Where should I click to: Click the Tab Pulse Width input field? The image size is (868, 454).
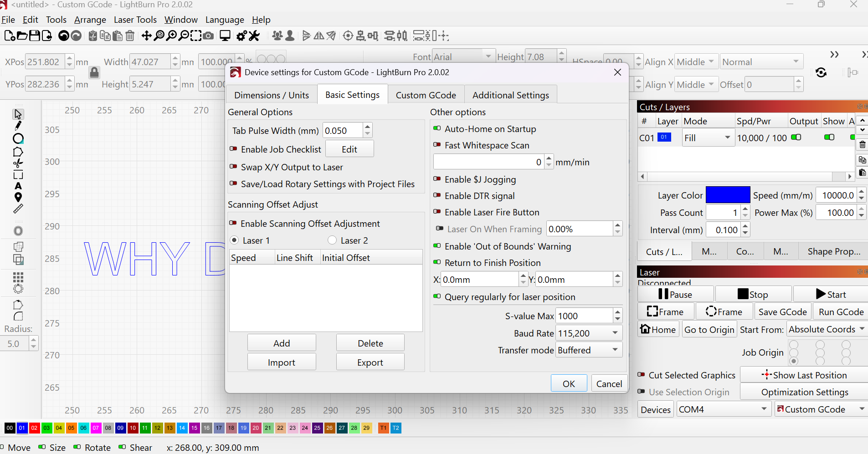343,130
